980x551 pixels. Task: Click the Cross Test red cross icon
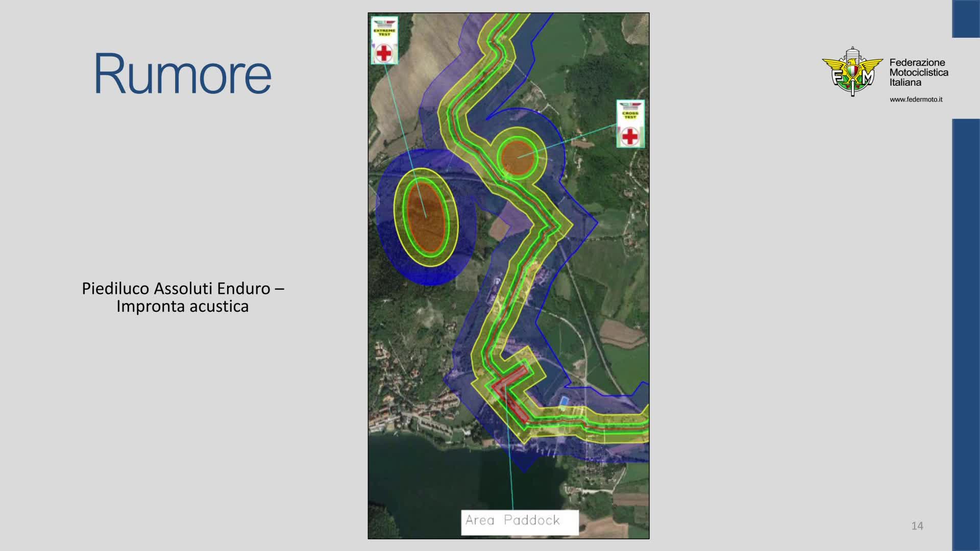(x=630, y=136)
